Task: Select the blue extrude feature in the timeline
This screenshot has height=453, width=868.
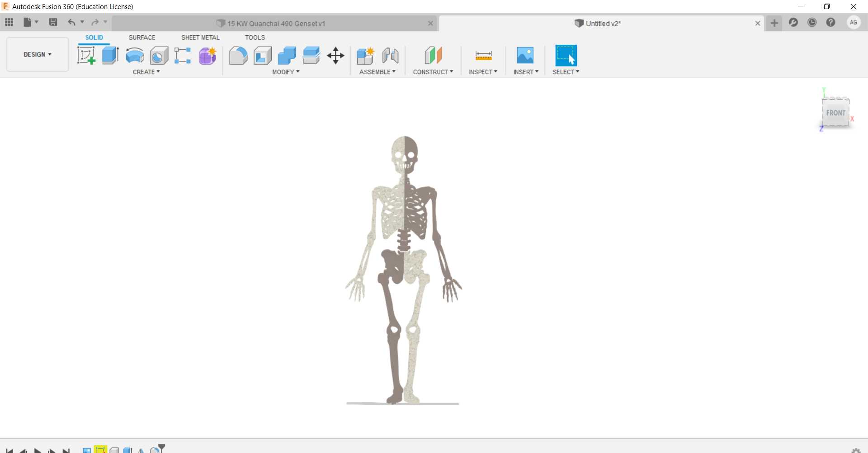Action: pos(127,450)
